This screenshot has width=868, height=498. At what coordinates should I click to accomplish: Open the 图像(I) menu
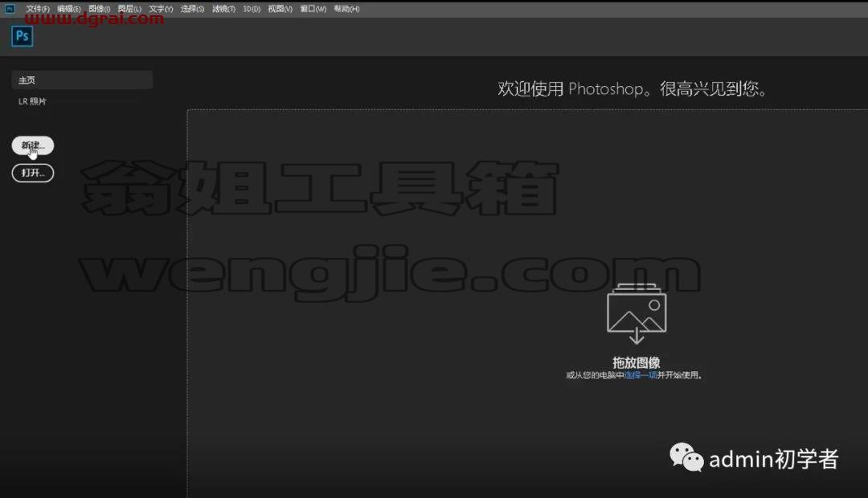[x=99, y=9]
